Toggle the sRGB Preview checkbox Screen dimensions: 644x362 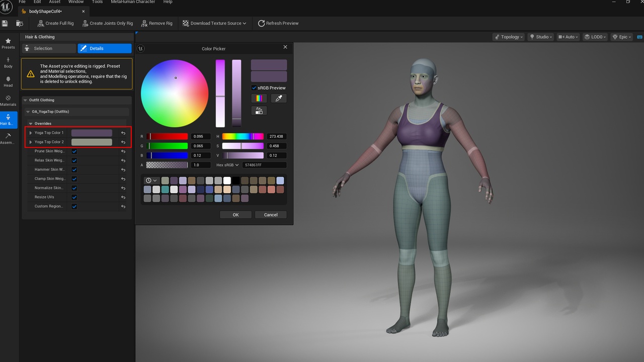click(x=254, y=87)
